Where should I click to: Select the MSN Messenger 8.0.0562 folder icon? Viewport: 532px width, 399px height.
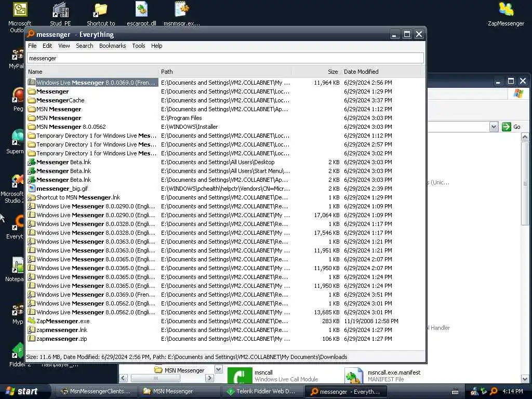click(x=32, y=127)
